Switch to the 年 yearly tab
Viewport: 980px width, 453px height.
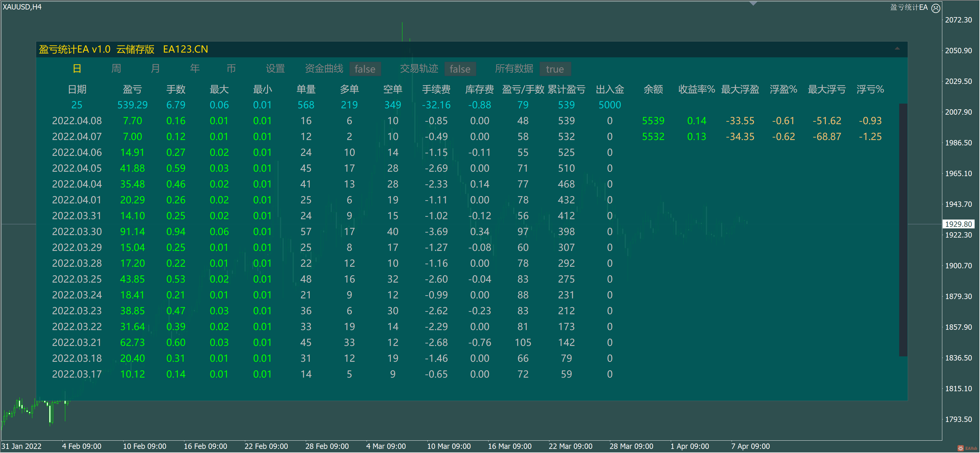(195, 68)
